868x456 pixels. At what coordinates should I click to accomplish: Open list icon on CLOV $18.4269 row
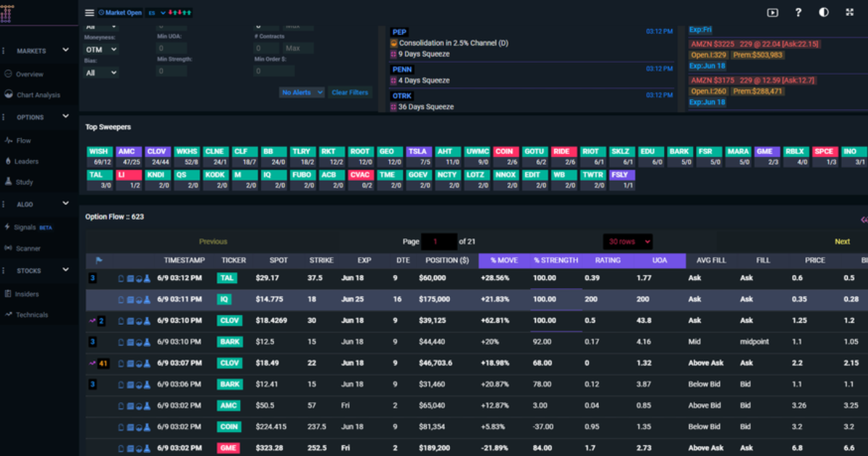coord(129,321)
